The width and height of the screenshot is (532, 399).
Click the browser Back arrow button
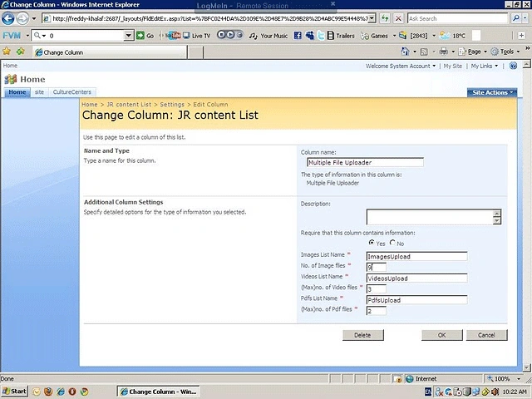7,18
